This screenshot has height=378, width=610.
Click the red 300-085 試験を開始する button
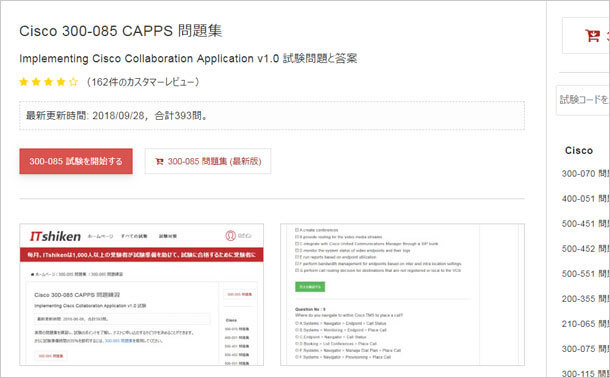tap(76, 161)
